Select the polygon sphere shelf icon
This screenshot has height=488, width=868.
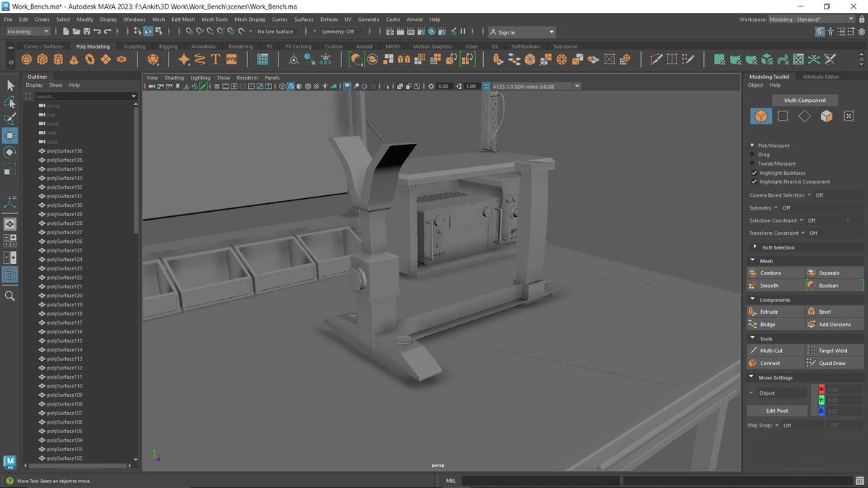point(26,59)
